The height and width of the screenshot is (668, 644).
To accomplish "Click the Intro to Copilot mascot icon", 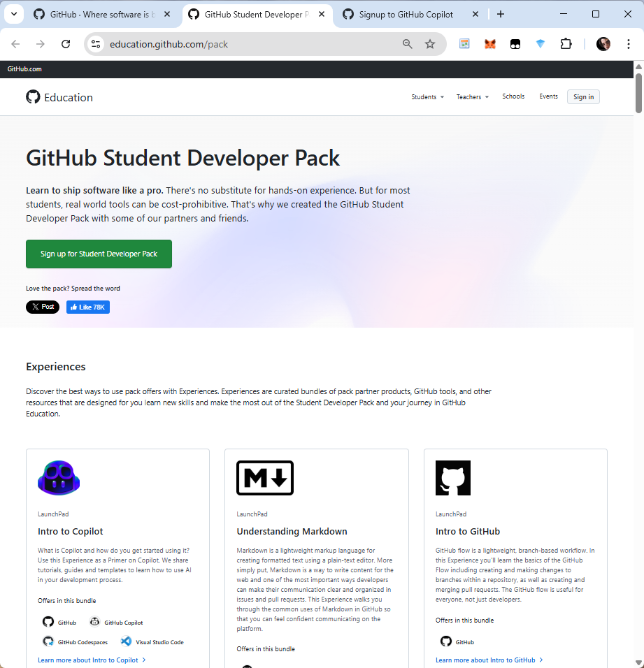I will (59, 478).
